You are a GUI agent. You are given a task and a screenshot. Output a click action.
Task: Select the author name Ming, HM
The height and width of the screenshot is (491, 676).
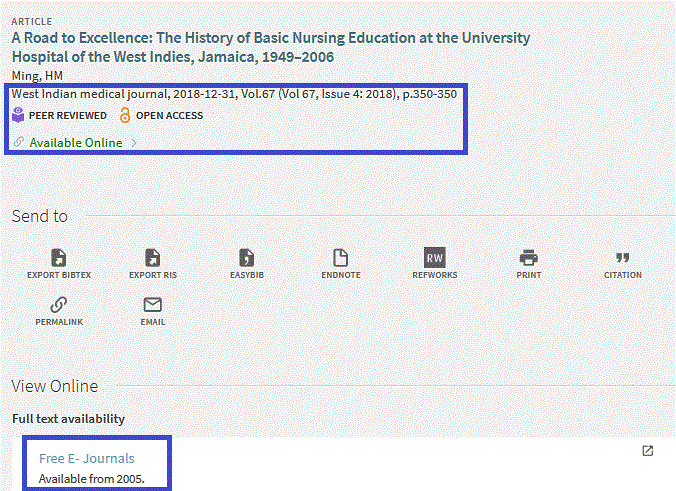click(x=37, y=76)
